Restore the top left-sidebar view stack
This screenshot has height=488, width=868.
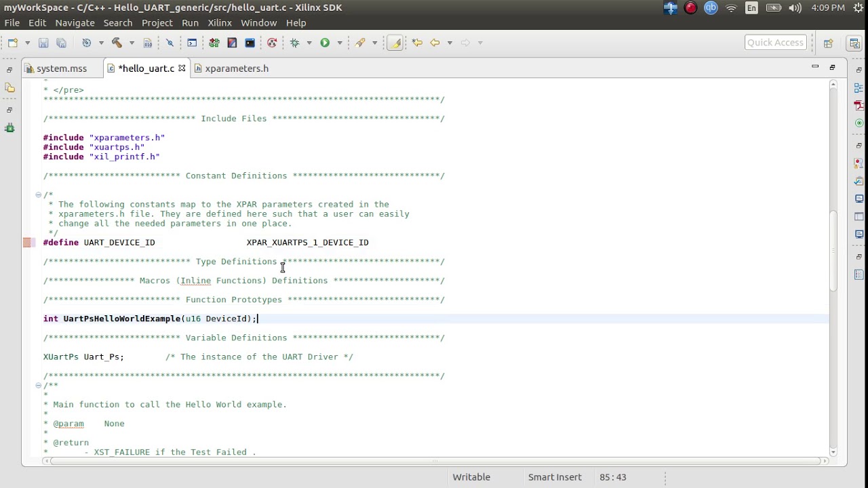click(x=9, y=70)
